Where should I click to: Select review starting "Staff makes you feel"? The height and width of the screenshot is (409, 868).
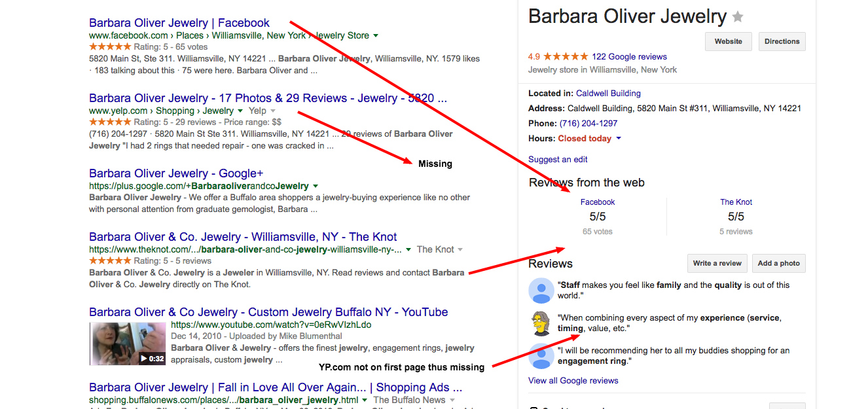coord(674,290)
